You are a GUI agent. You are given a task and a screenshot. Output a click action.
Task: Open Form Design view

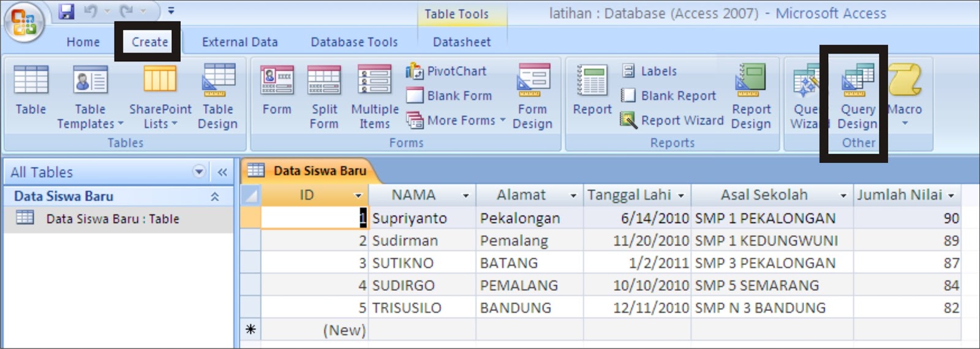[x=532, y=97]
